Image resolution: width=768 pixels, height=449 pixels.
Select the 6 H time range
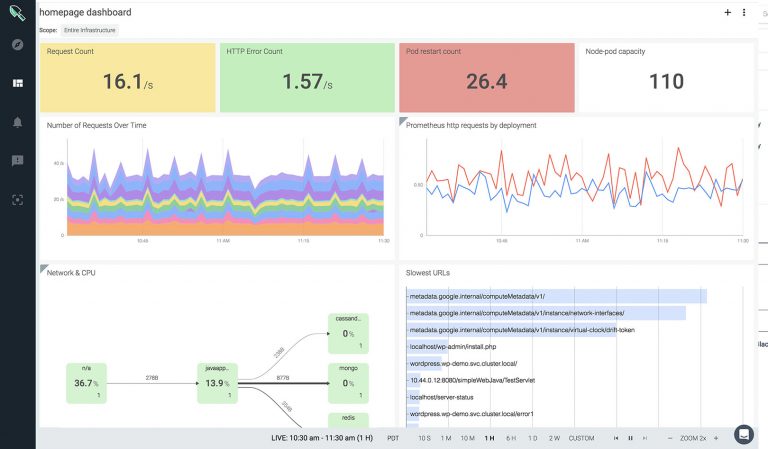coord(511,439)
